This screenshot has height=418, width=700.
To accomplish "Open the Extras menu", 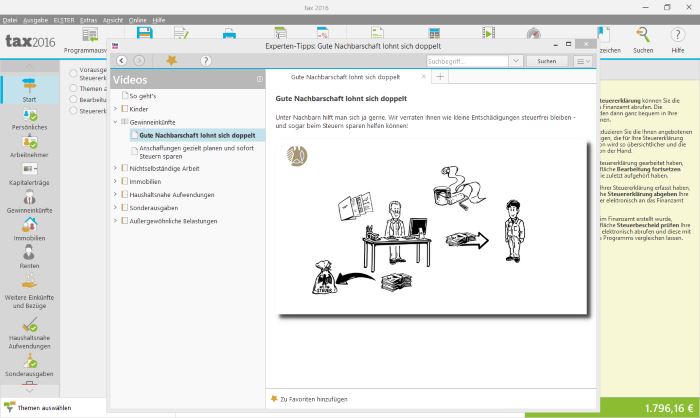I will (x=88, y=20).
